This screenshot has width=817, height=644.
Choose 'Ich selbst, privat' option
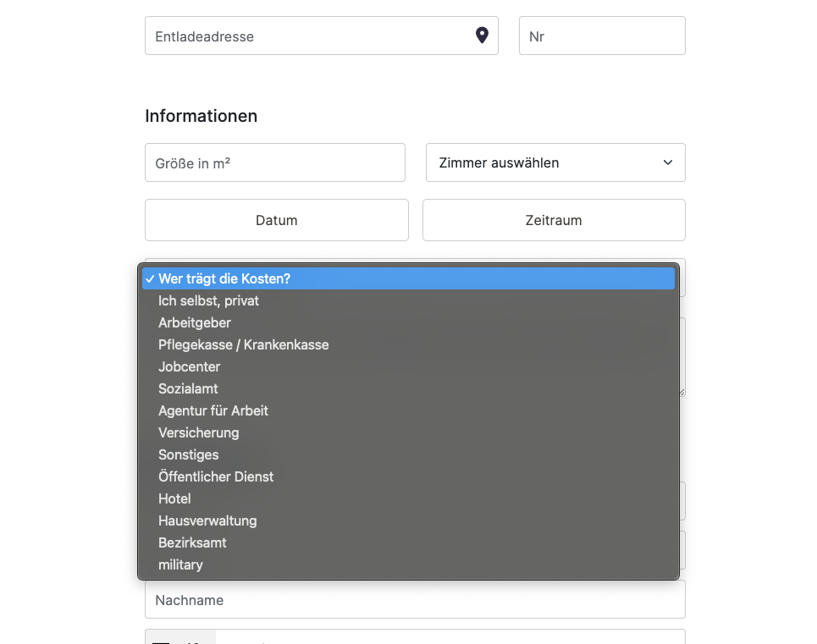point(408,300)
